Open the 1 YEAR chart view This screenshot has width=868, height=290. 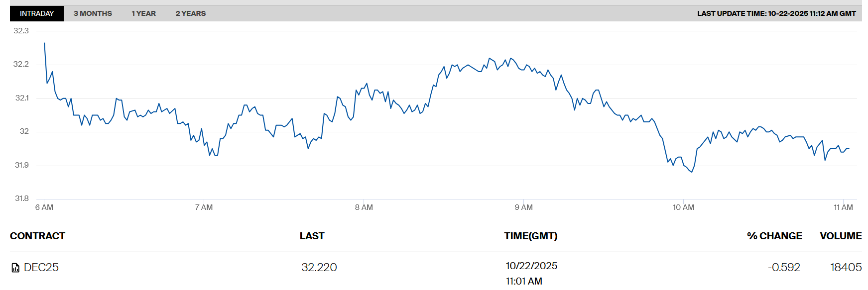click(x=143, y=13)
